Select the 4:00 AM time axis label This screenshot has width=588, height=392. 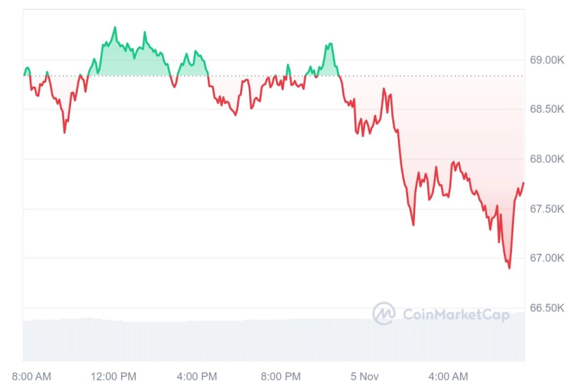click(x=449, y=376)
